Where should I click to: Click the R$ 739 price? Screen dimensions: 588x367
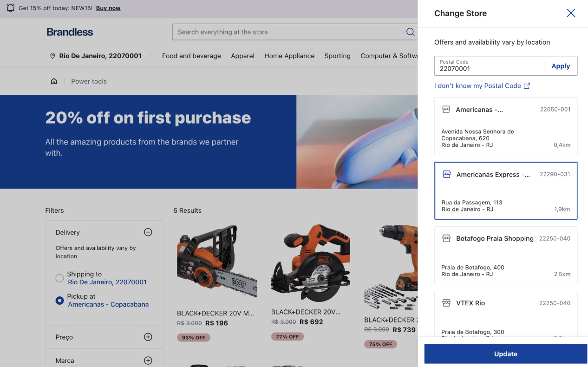[404, 329]
